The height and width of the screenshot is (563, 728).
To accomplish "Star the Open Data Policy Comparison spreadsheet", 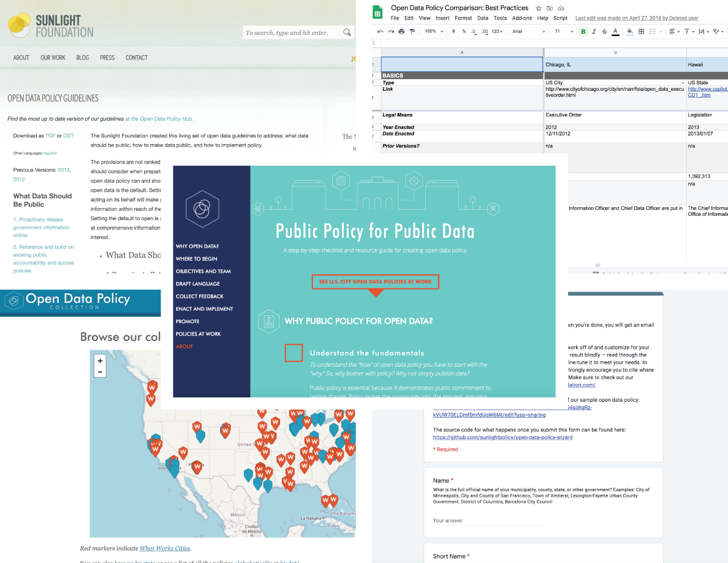I will (x=539, y=9).
